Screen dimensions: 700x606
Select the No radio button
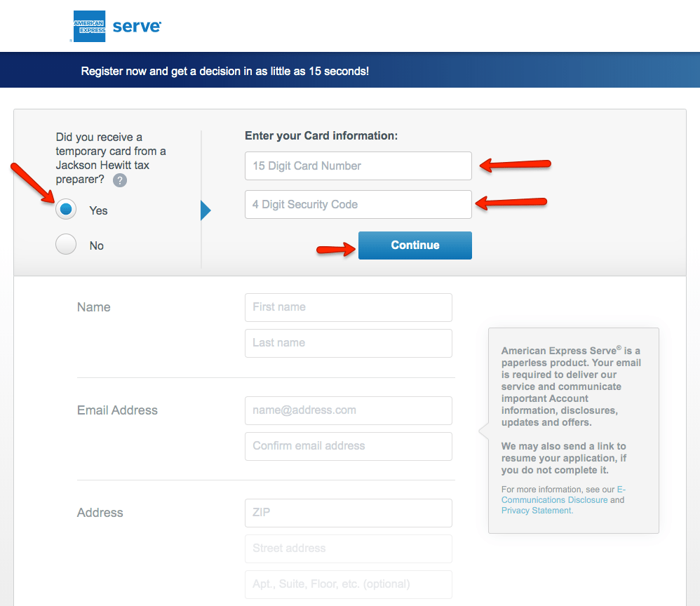pyautogui.click(x=66, y=244)
